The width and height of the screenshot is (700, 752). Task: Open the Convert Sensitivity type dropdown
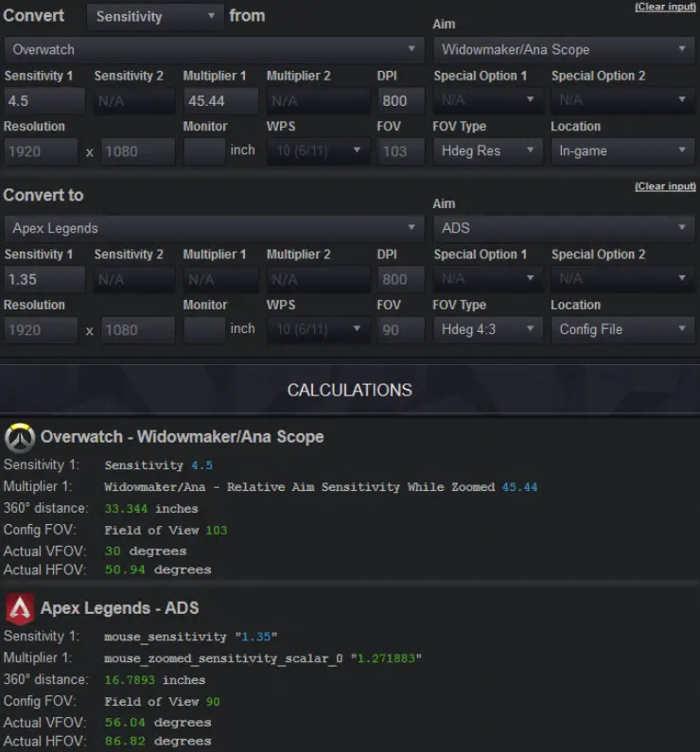pos(155,17)
